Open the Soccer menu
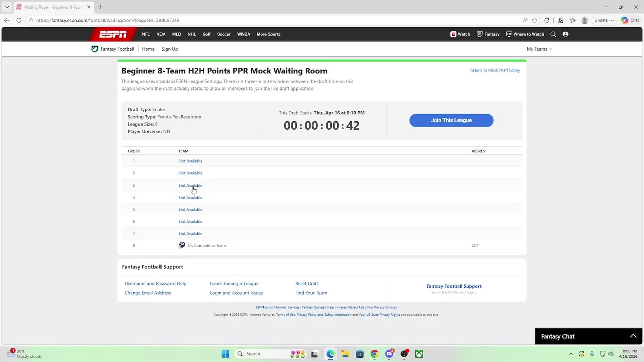Viewport: 644px width, 362px height. point(224,34)
